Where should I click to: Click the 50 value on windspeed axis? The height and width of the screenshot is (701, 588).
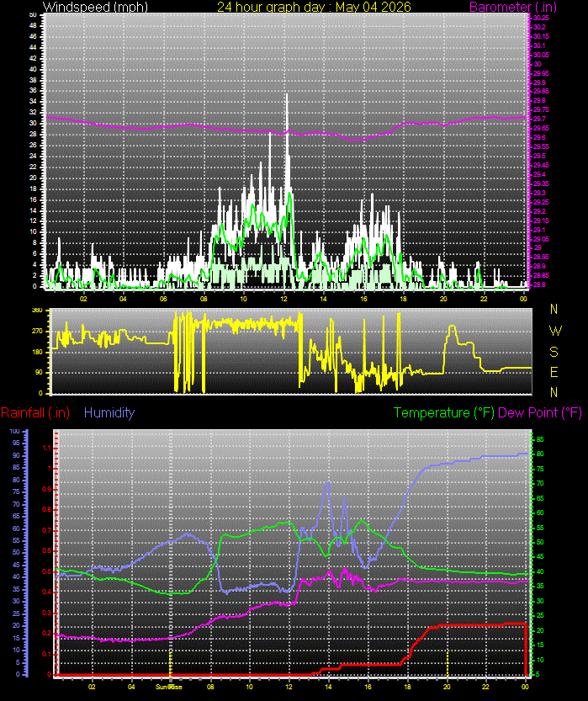click(33, 15)
